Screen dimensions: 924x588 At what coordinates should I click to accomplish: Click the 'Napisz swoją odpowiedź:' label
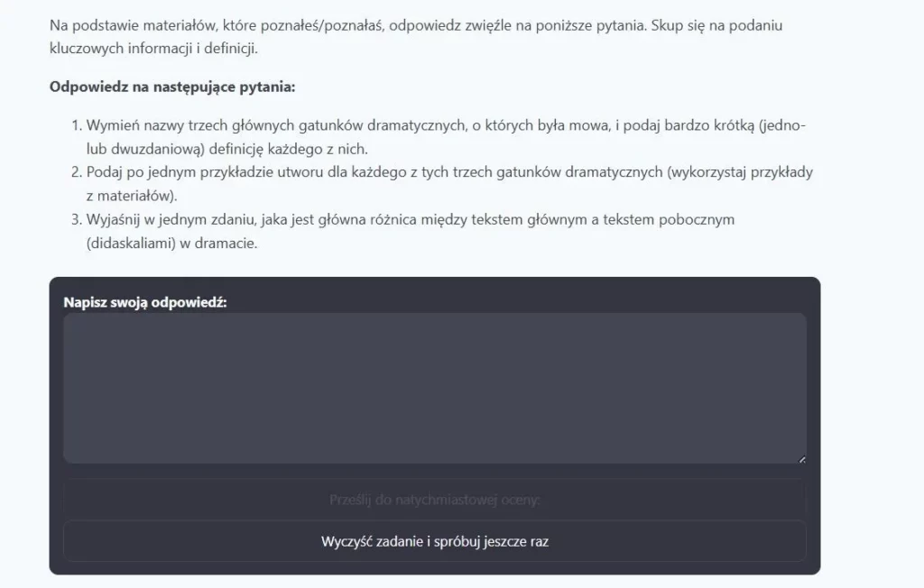point(145,302)
